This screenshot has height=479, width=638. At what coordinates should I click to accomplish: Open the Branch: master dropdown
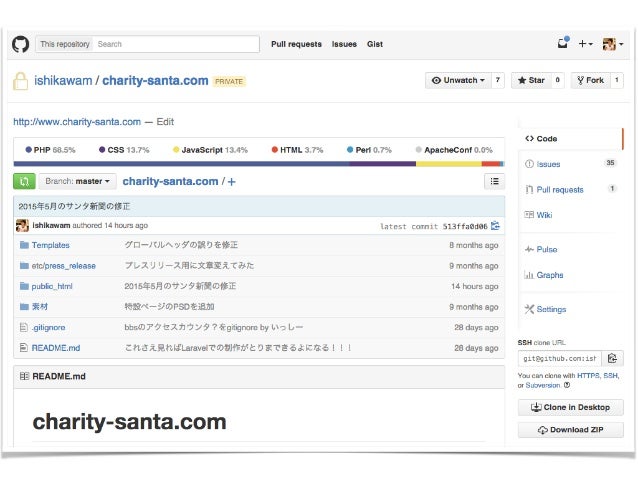[x=77, y=181]
